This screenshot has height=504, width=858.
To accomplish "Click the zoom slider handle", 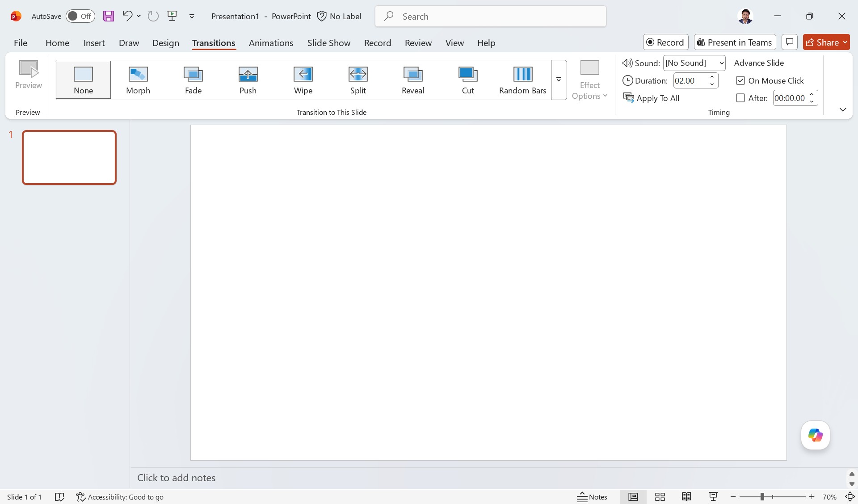I will [762, 497].
